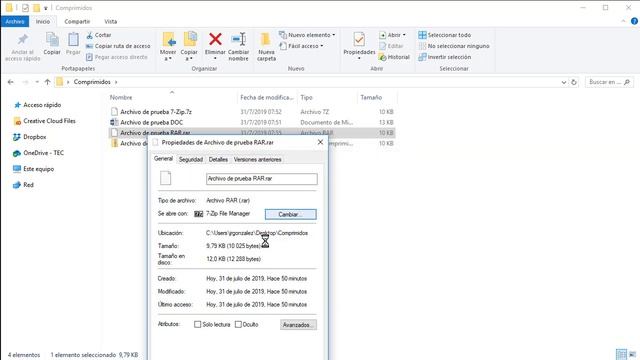Open the Copiar a ribbon command
This screenshot has height=360, width=640.
coord(189,47)
